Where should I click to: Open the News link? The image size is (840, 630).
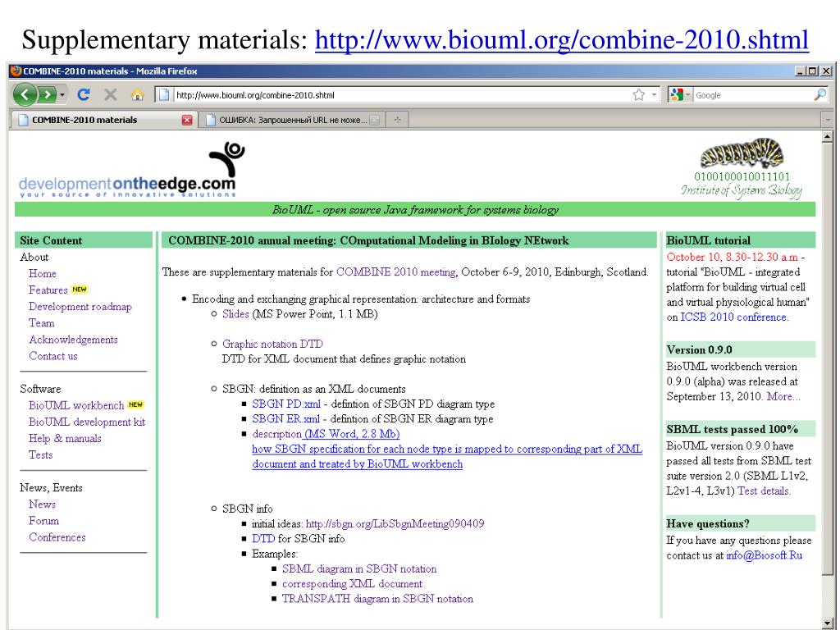(43, 504)
